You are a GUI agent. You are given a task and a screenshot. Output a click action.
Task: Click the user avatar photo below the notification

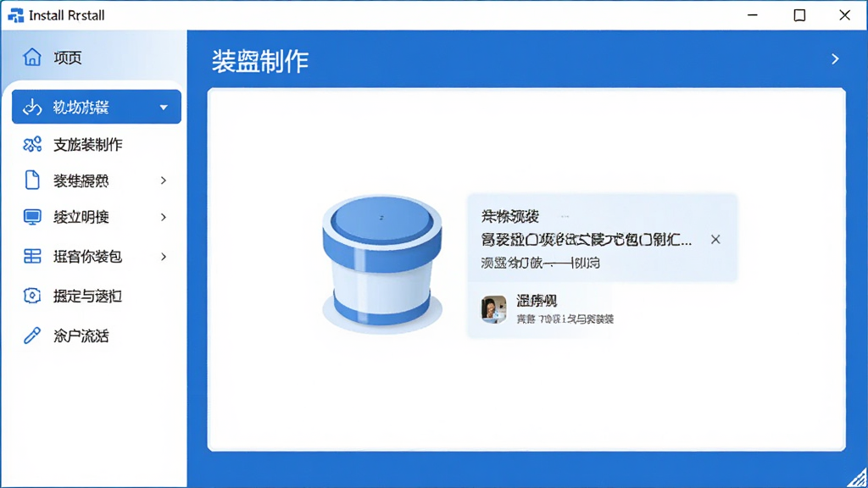pos(493,308)
